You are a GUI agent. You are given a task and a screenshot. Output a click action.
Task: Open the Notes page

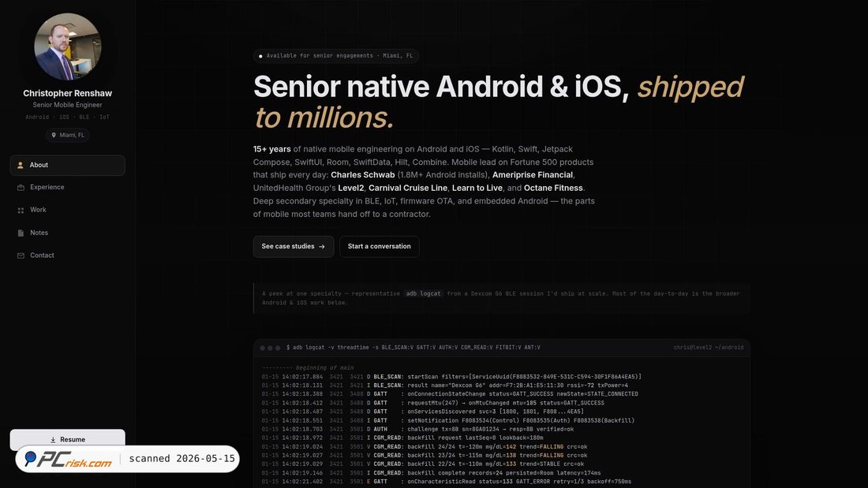68,233
